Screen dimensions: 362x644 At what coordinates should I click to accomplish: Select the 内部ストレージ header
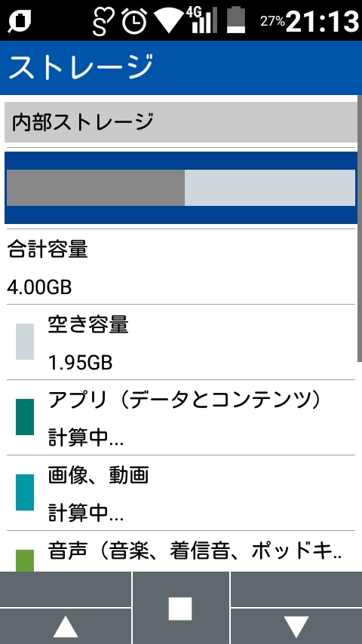pos(180,122)
